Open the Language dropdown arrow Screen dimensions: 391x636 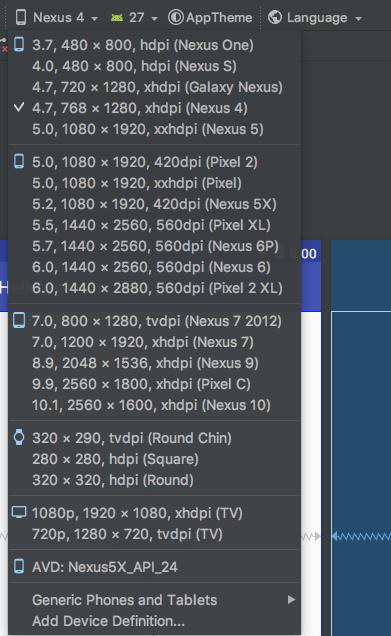click(x=358, y=19)
